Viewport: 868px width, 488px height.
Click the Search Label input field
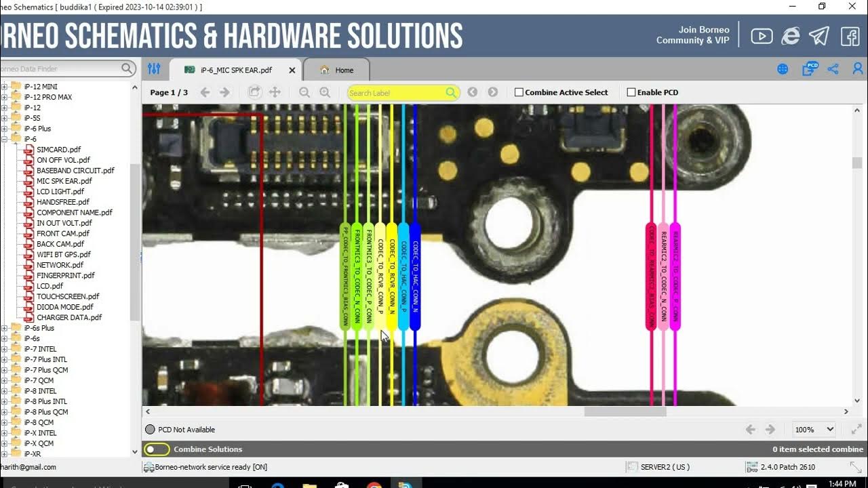[397, 93]
